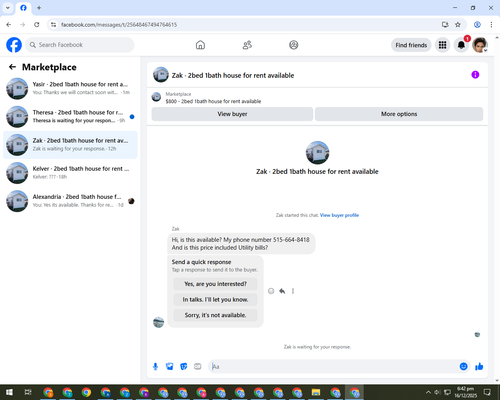The height and width of the screenshot is (400, 500).
Task: Open conversation info purple icon
Action: coord(475,75)
